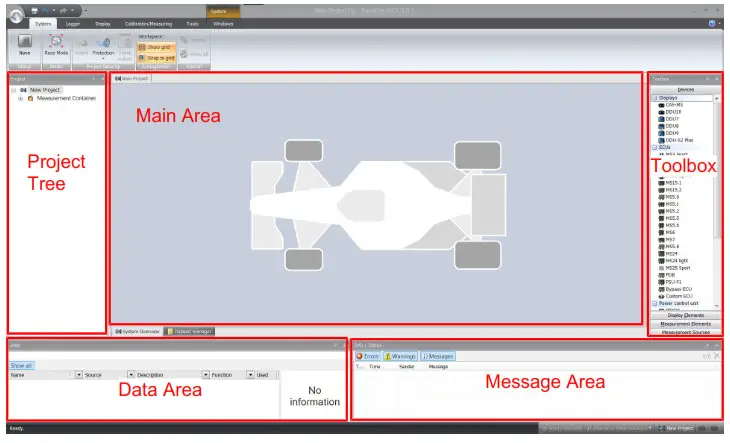
Task: Open the Description column filter dropdown
Action: tap(206, 375)
